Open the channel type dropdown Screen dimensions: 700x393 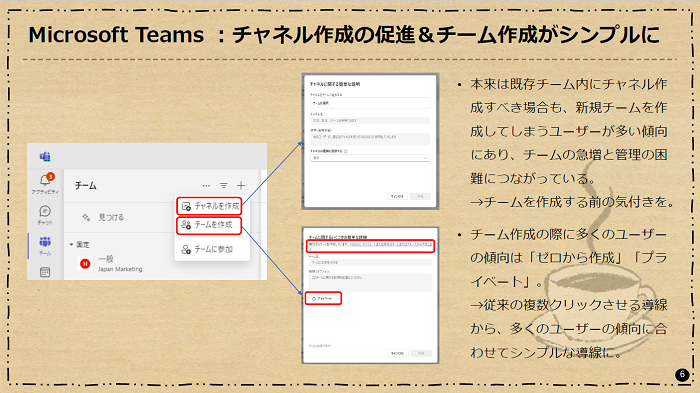click(x=370, y=158)
